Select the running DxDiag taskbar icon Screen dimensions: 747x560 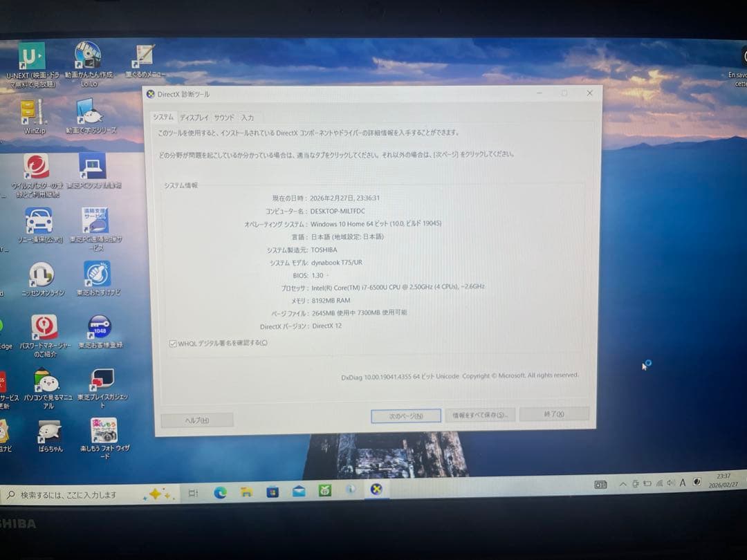tap(376, 490)
